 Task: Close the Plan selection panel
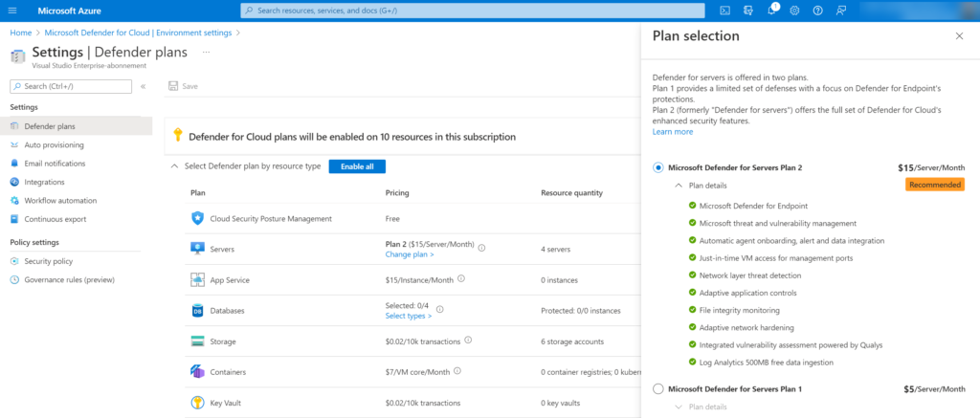(959, 36)
